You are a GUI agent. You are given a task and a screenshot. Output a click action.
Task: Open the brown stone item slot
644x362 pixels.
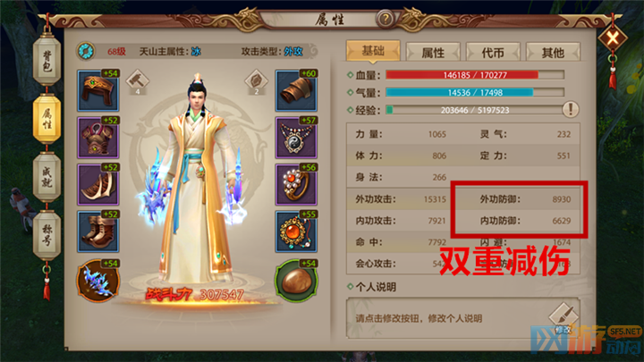[296, 281]
